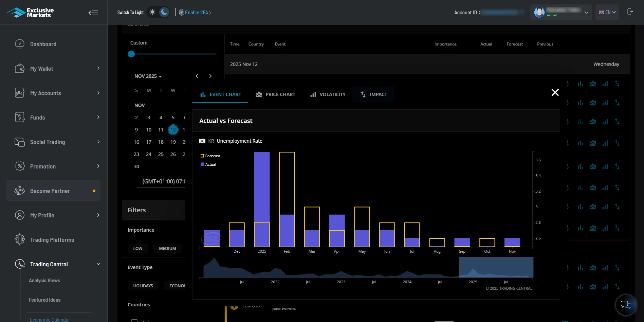This screenshot has width=644, height=322.
Task: Toggle the Forecast series legend
Action: click(210, 156)
